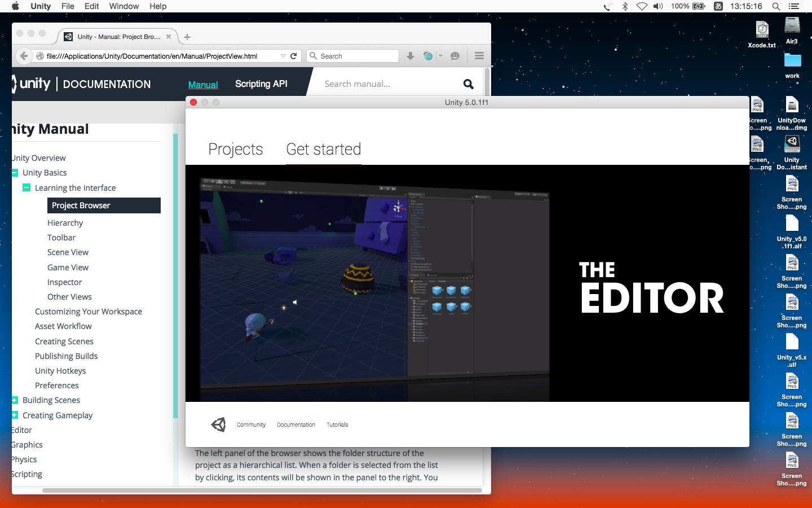Open the Unity menu in the menu bar
This screenshot has width=812, height=508.
pos(41,6)
